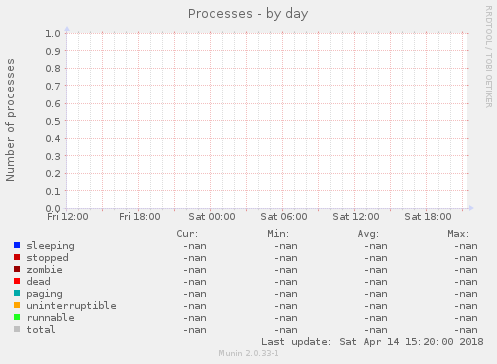Click the 'Sat 06:00' time axis label
497x364 pixels.
point(284,217)
